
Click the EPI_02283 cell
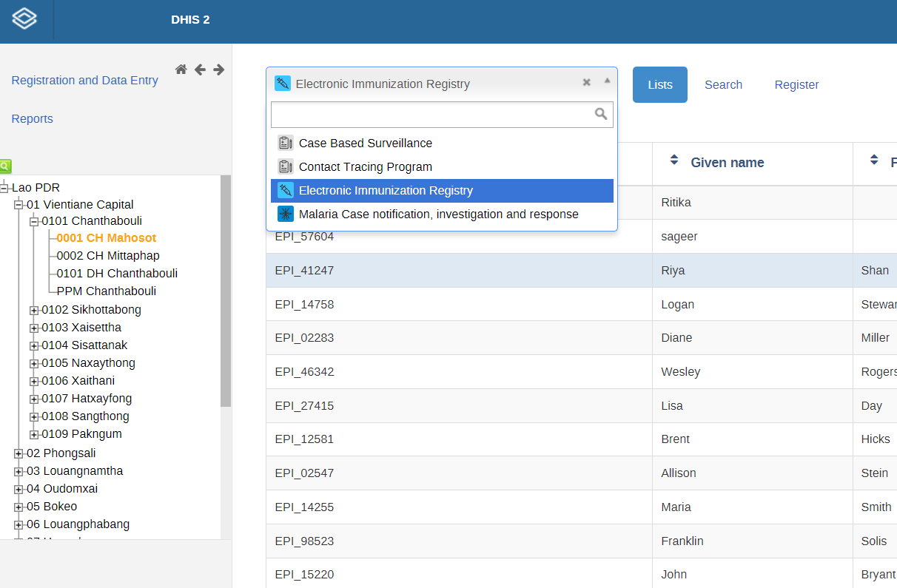tap(459, 338)
